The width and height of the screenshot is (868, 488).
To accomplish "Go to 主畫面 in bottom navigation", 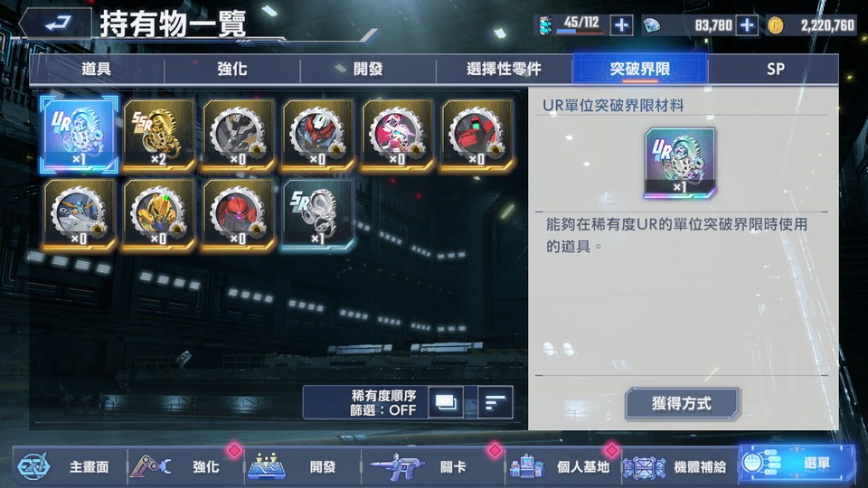I will pyautogui.click(x=71, y=467).
